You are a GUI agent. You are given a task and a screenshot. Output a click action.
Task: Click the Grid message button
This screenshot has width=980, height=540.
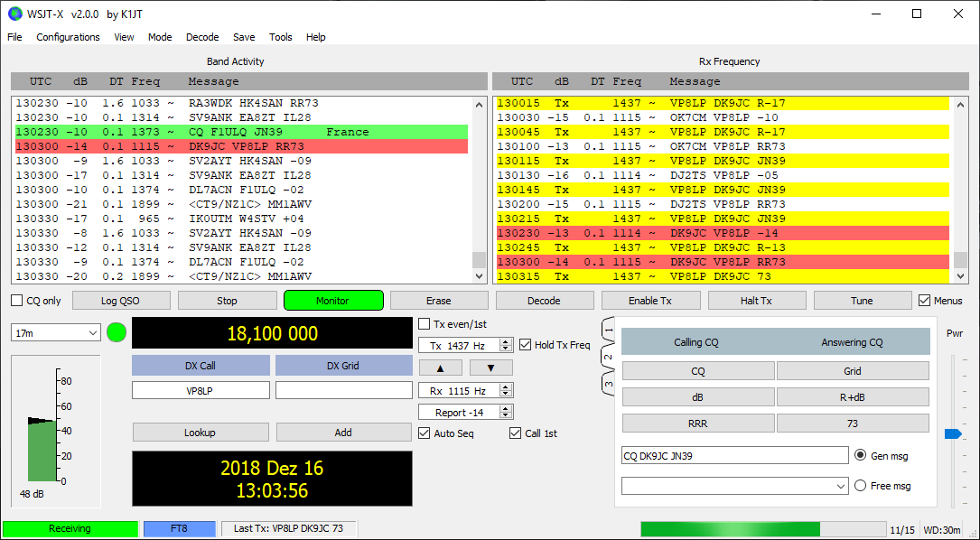pos(853,371)
